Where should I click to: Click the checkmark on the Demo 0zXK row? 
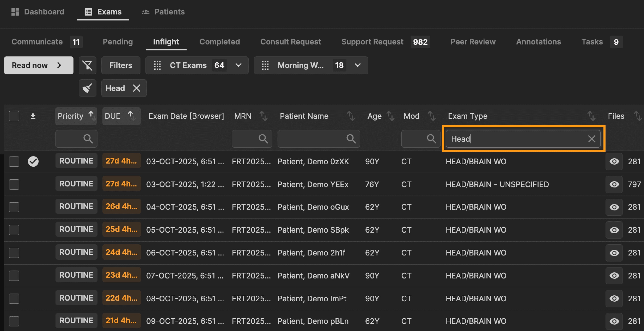click(33, 161)
